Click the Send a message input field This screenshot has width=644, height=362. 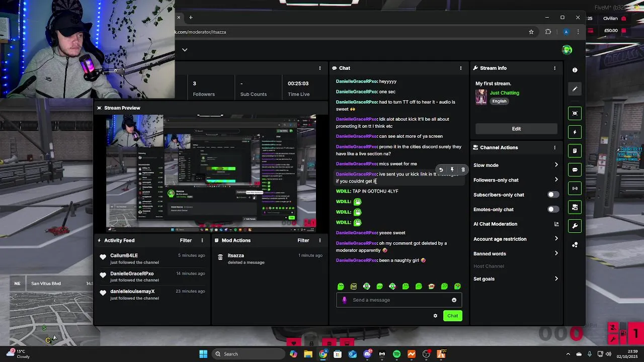coord(398,300)
